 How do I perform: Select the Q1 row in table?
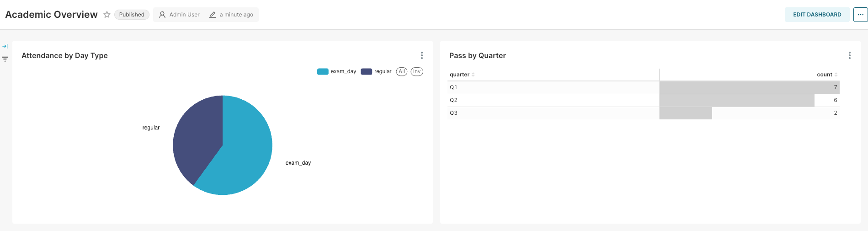(644, 87)
